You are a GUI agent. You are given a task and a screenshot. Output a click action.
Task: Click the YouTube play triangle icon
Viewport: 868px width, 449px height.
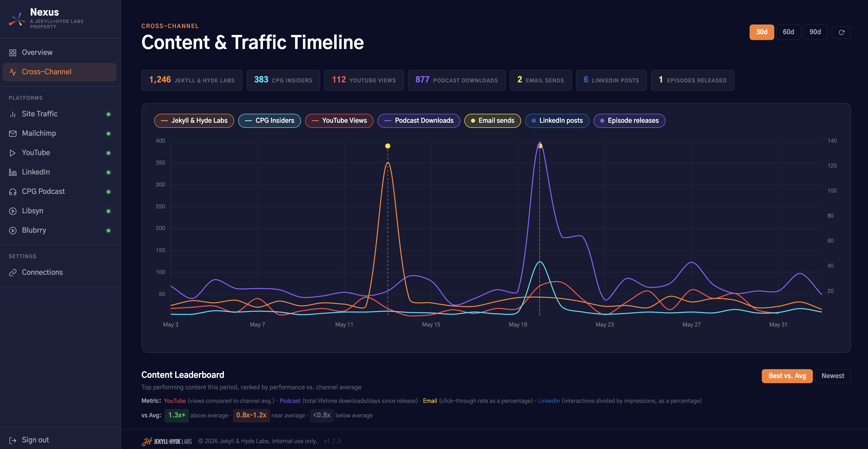pyautogui.click(x=13, y=153)
